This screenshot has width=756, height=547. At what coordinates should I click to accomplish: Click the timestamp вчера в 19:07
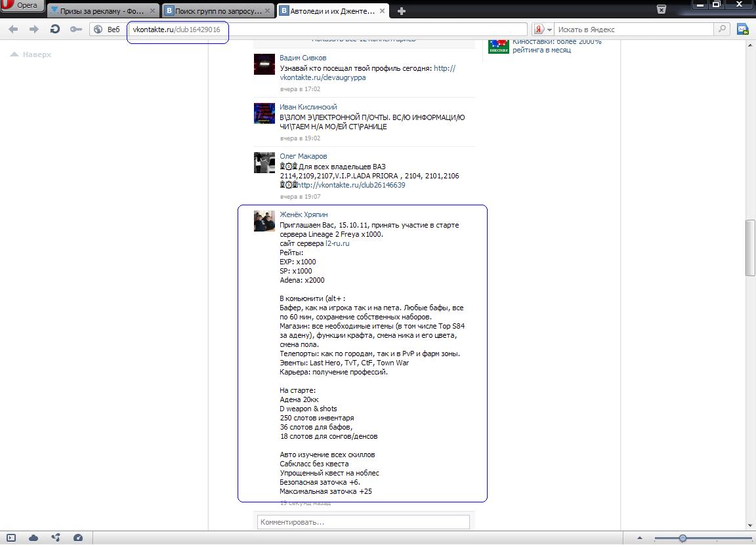300,197
